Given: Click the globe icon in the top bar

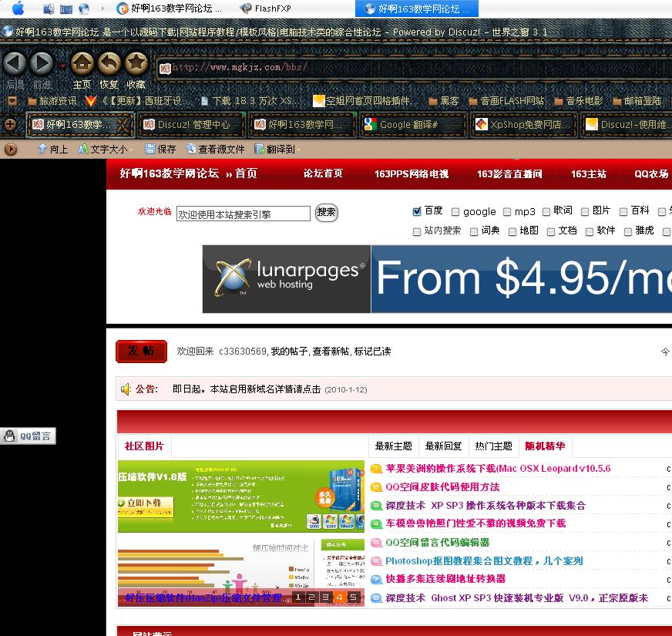Looking at the screenshot, I should point(84,8).
